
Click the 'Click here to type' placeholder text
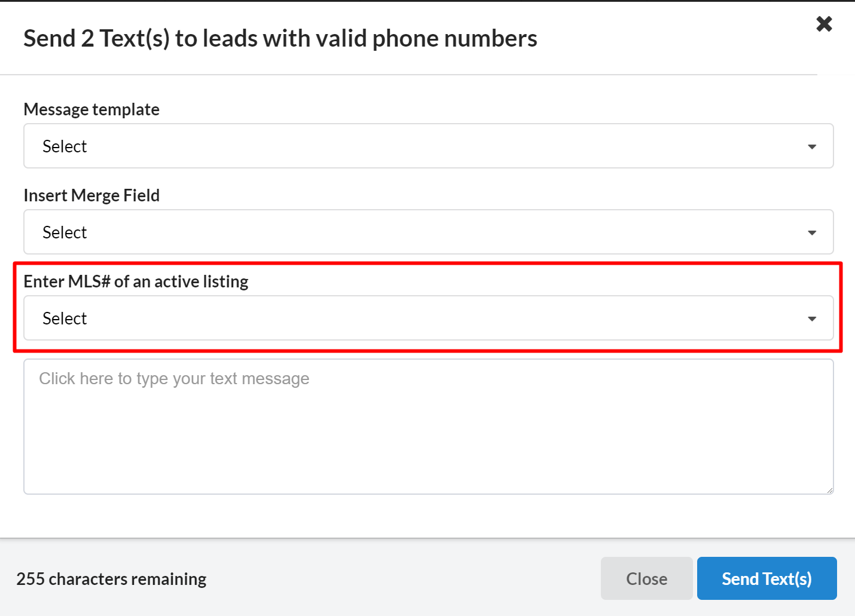(x=174, y=379)
